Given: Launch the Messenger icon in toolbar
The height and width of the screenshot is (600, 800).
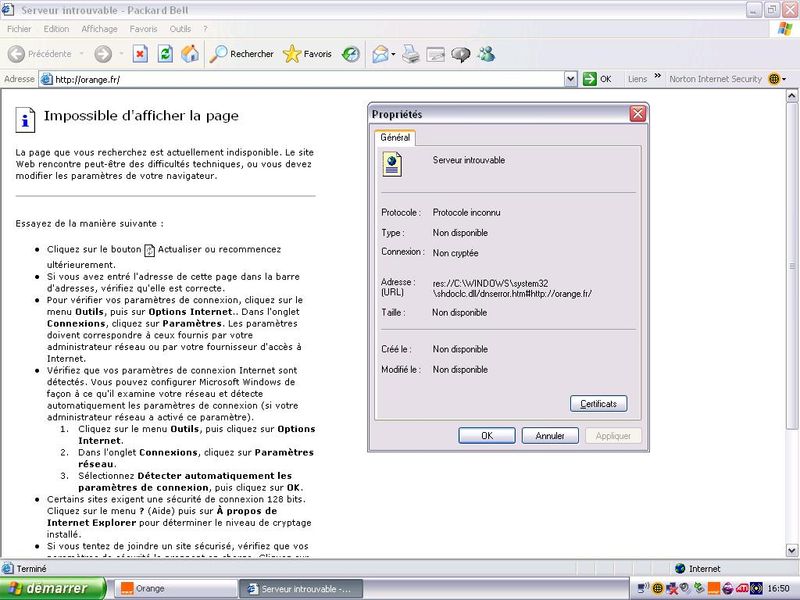Looking at the screenshot, I should click(485, 54).
